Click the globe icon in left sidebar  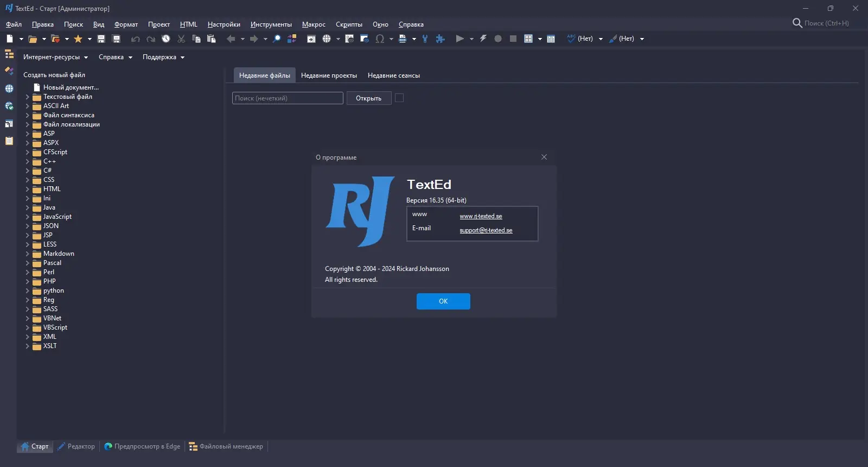click(x=9, y=89)
